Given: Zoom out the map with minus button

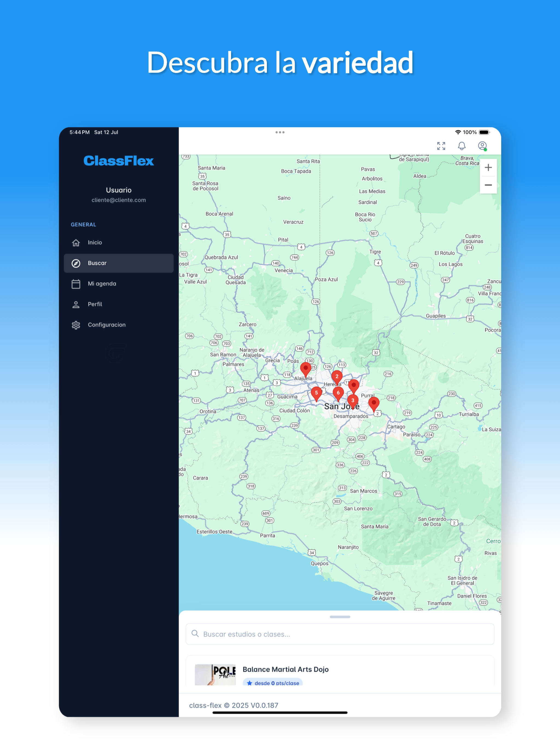Looking at the screenshot, I should coord(488,185).
